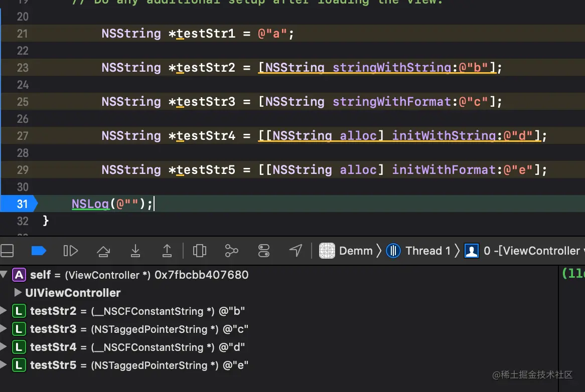Viewport: 585px width, 392px height.
Task: Click the L icon beside testStr2
Action: [x=19, y=311]
